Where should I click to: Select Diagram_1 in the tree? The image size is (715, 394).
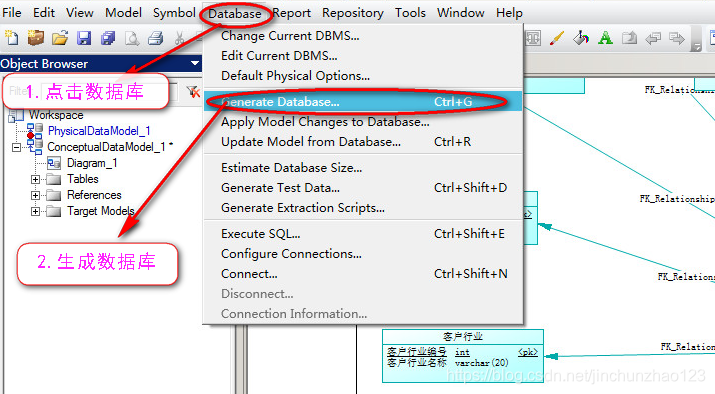click(x=92, y=163)
